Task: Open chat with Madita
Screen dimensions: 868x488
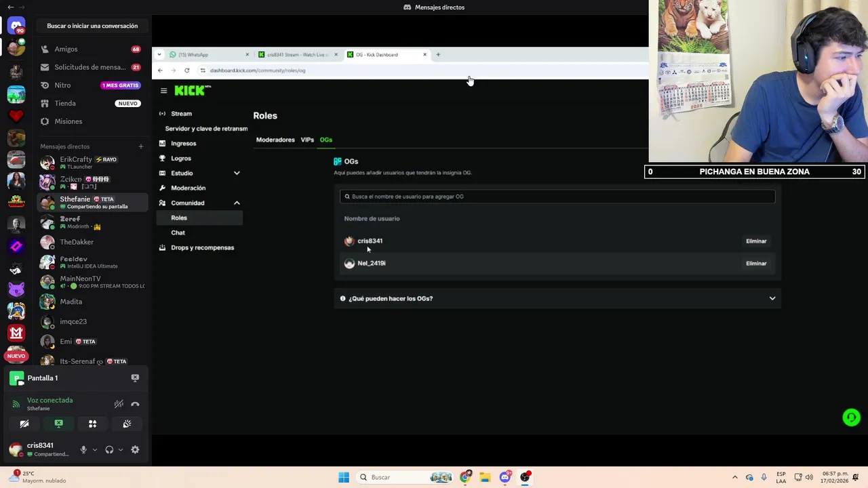Action: click(x=92, y=302)
